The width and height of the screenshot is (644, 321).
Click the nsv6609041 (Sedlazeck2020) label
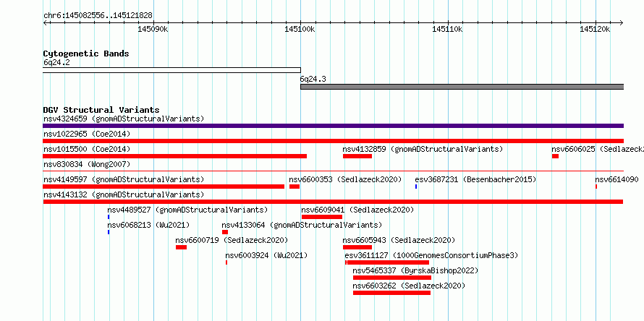click(357, 210)
